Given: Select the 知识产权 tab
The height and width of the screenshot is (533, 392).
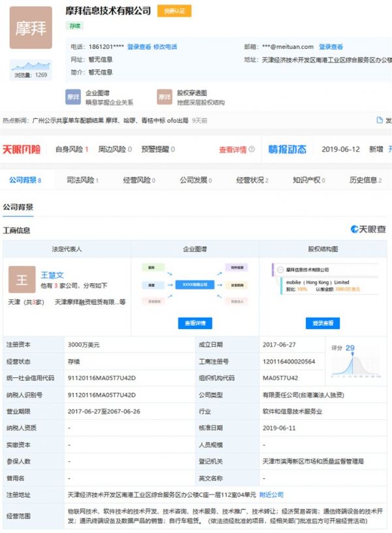Looking at the screenshot, I should point(308,180).
